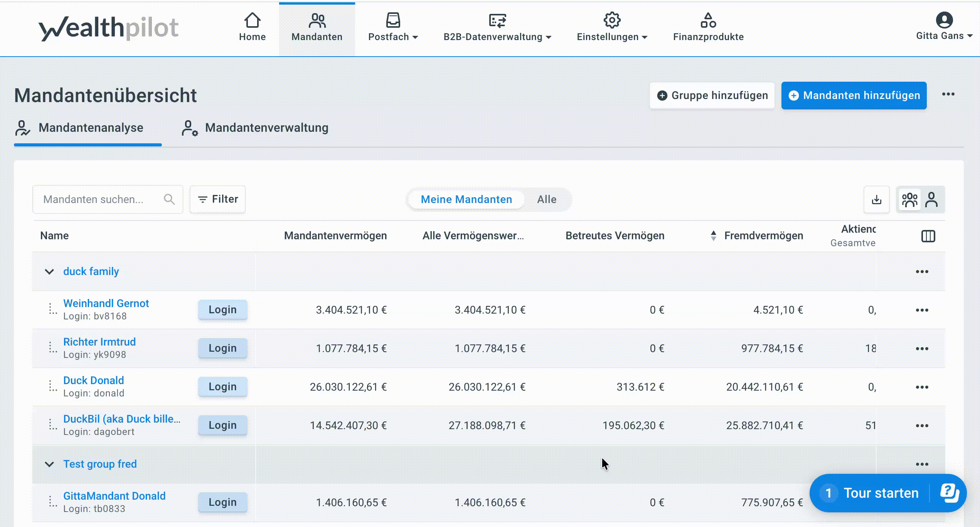Screen dimensions: 980x527
Task: Open column configuration icon
Action: pyautogui.click(x=928, y=236)
